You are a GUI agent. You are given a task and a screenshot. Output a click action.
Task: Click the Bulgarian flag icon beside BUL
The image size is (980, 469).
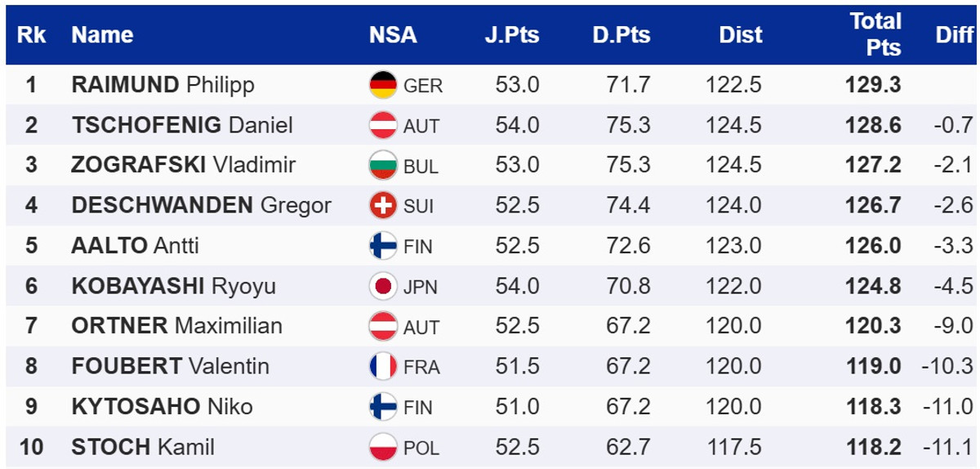(x=383, y=165)
